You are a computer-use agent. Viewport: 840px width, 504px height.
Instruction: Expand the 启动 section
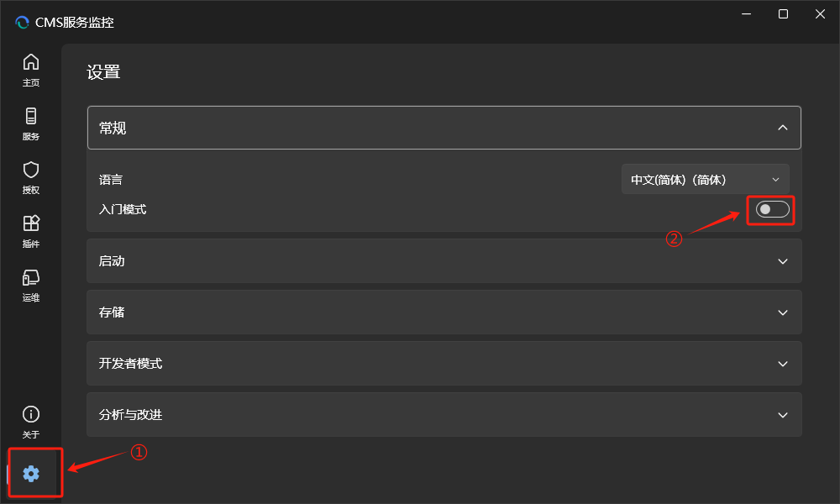[x=782, y=261]
